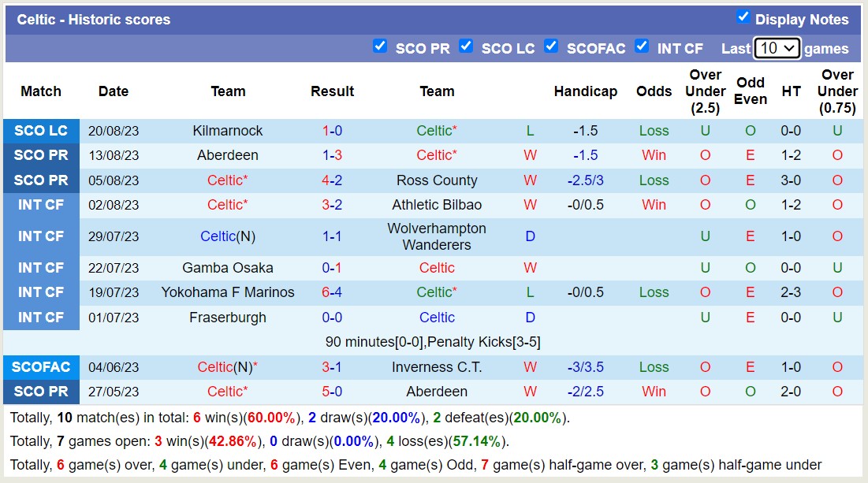Click the Fraserburgh team name
The width and height of the screenshot is (868, 483).
(x=228, y=317)
